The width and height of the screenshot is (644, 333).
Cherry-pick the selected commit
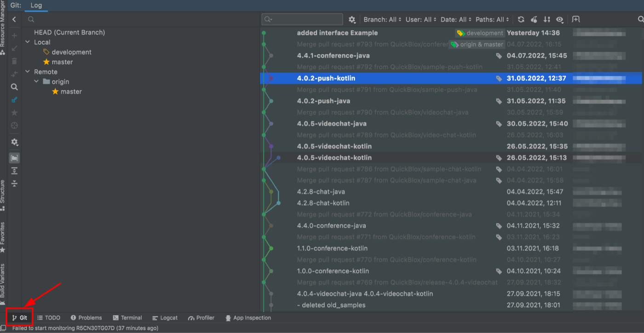point(534,19)
